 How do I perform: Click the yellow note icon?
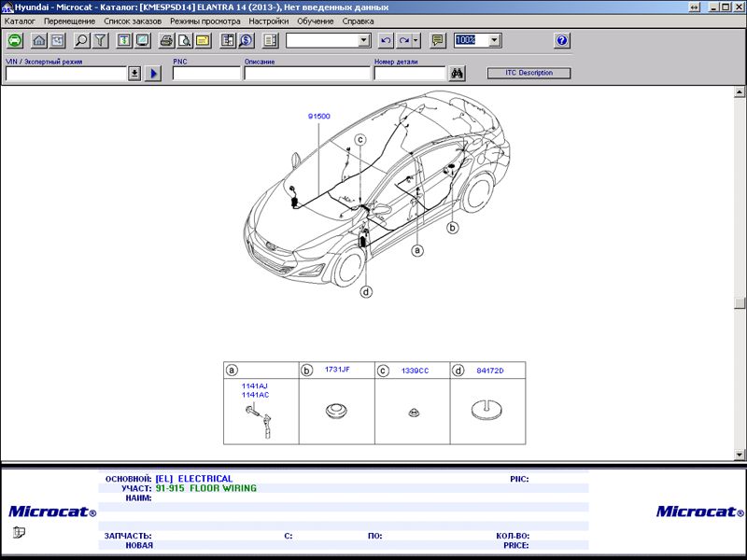204,40
